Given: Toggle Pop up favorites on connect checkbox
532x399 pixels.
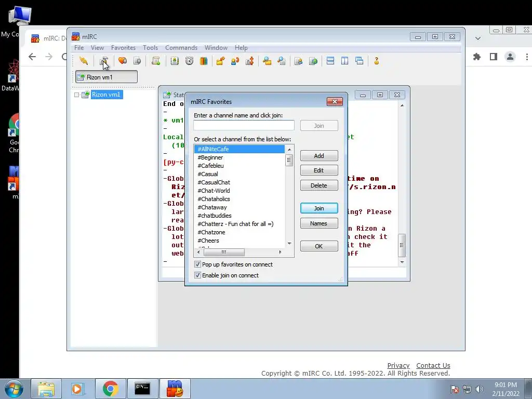Looking at the screenshot, I should 197,264.
